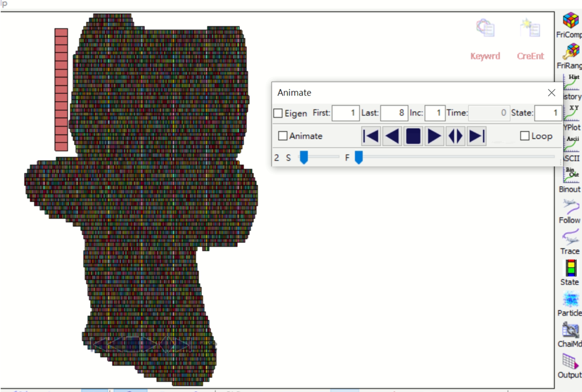Close the Animate dialog
The image size is (582, 392).
click(551, 93)
